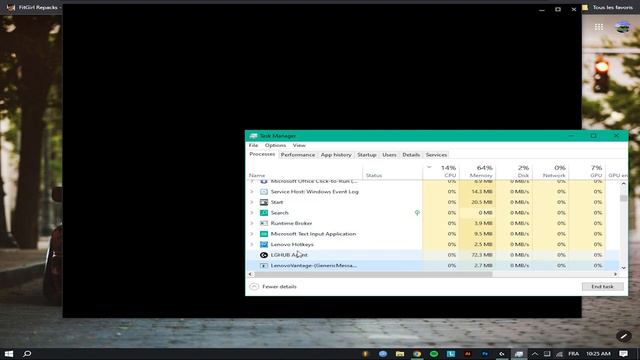This screenshot has height=360, width=640.
Task: Open File Explorer from the taskbar
Action: (400, 354)
